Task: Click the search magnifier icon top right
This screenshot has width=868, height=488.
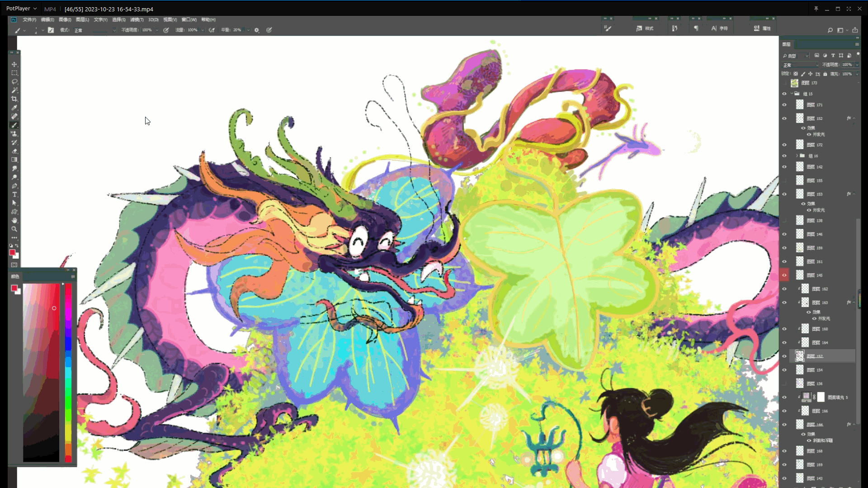Action: pos(830,30)
